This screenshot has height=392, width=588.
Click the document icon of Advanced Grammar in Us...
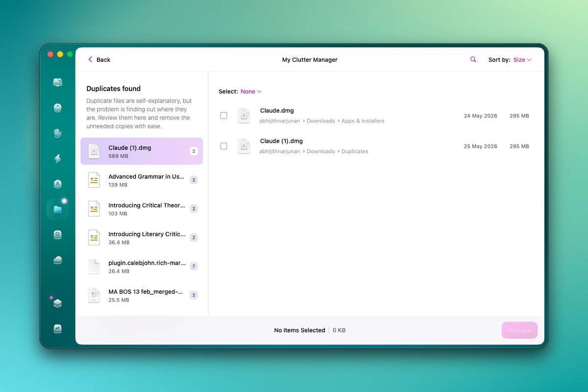[x=94, y=180]
